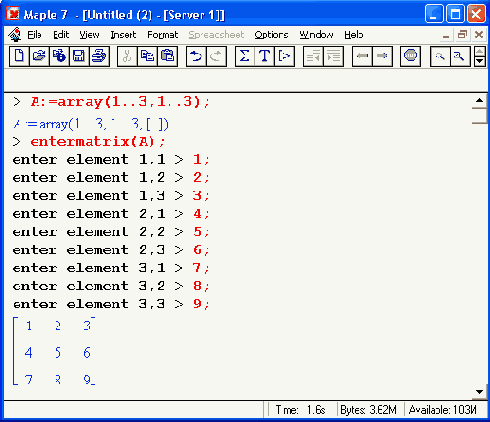The height and width of the screenshot is (422, 490).
Task: Open the Help menu
Action: coord(354,35)
